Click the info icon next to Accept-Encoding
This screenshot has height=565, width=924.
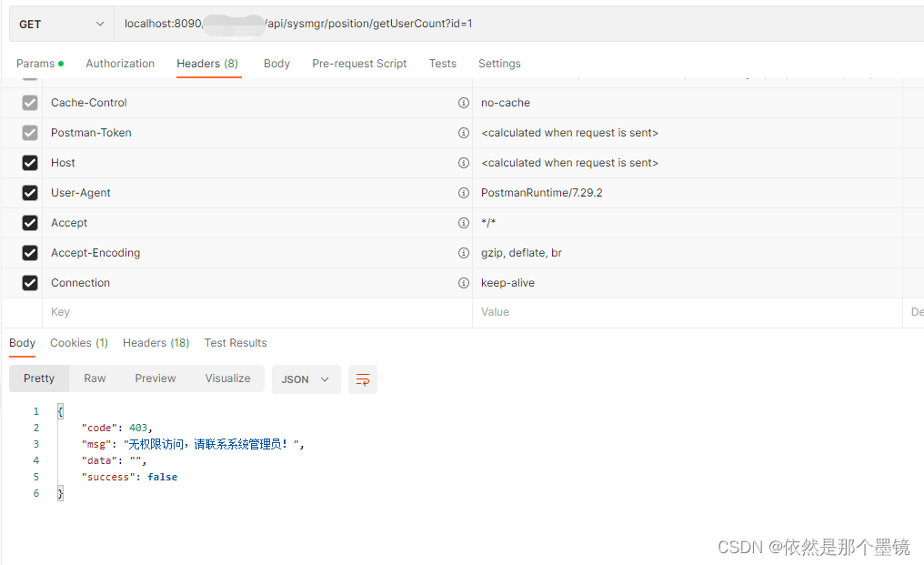pos(464,253)
